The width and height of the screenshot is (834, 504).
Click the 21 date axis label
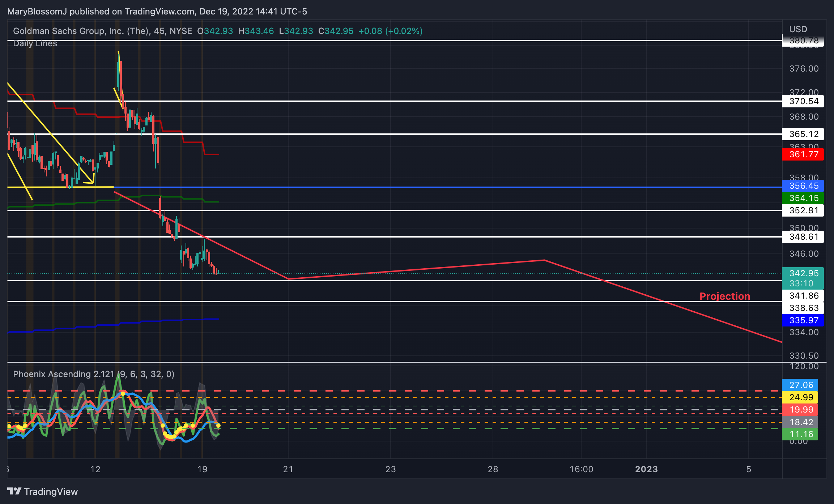click(x=288, y=469)
